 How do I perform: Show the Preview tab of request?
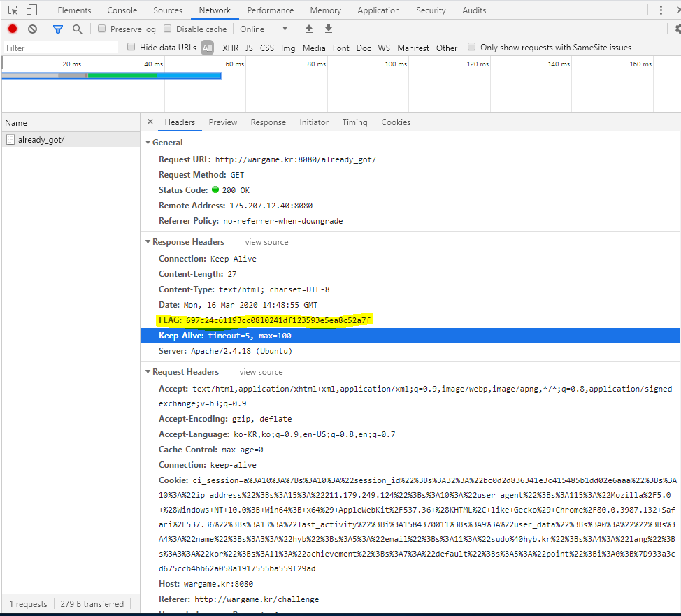pos(223,122)
